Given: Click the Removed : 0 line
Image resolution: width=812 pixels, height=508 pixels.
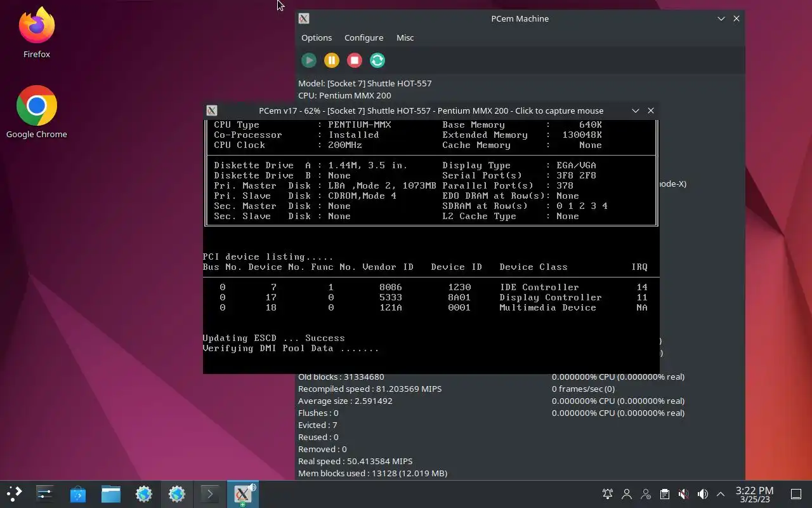Looking at the screenshot, I should 322,449.
